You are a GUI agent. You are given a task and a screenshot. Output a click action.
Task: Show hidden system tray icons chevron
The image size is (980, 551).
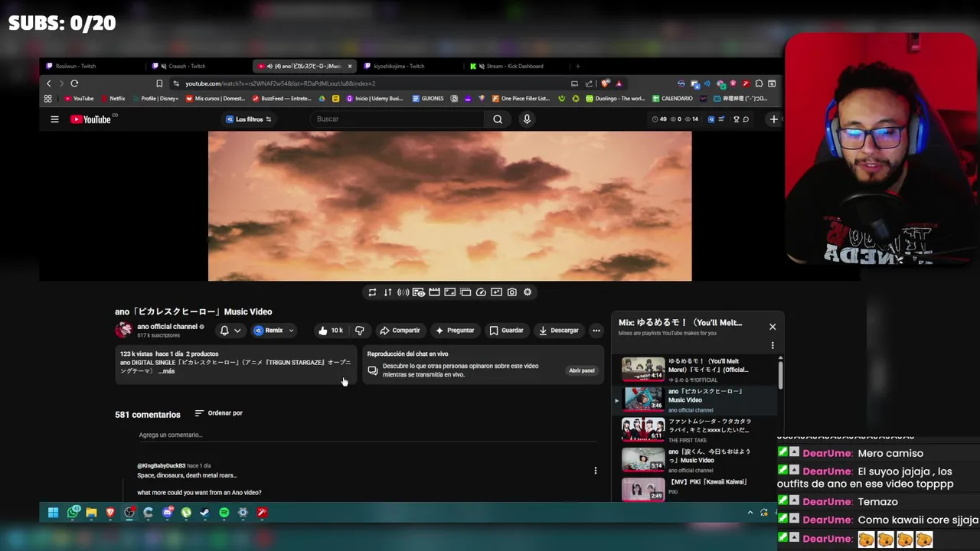point(750,513)
